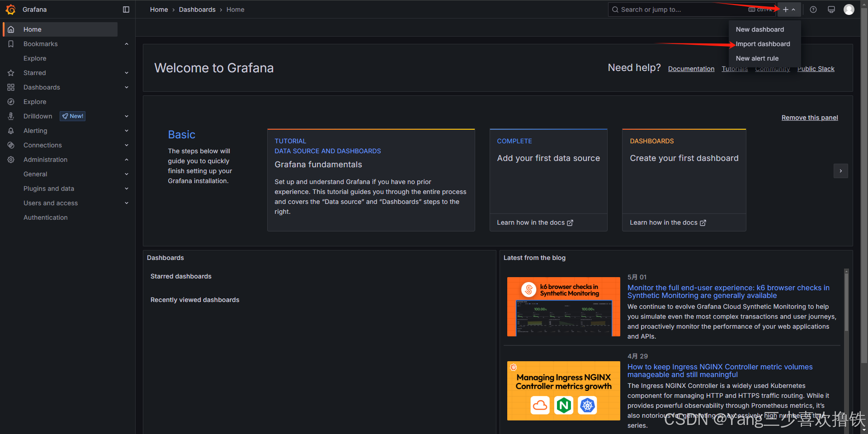Expand the Dashboards section chevron
The image size is (868, 434).
pyautogui.click(x=127, y=87)
